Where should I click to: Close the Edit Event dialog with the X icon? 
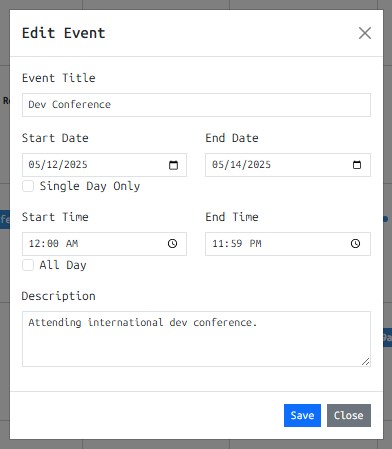click(x=365, y=33)
